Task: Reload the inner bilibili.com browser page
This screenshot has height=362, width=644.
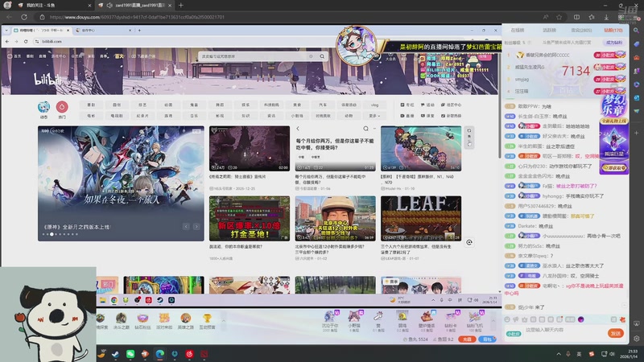Action: click(26, 42)
